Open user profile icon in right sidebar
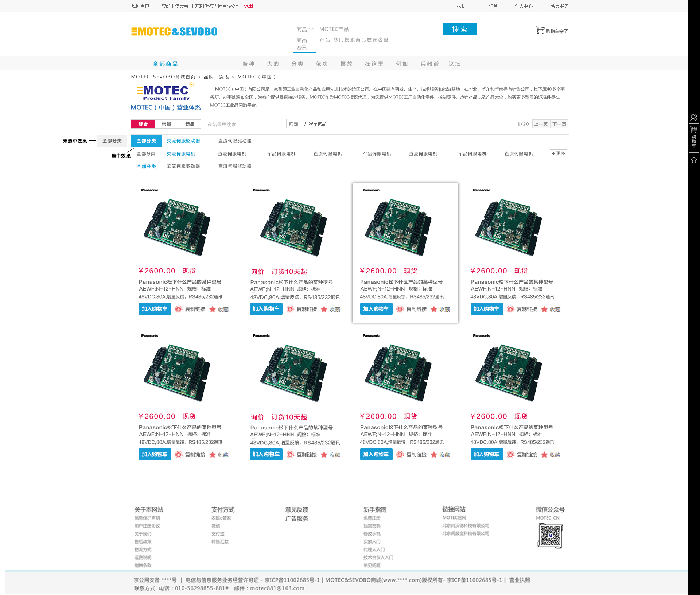 pos(693,117)
